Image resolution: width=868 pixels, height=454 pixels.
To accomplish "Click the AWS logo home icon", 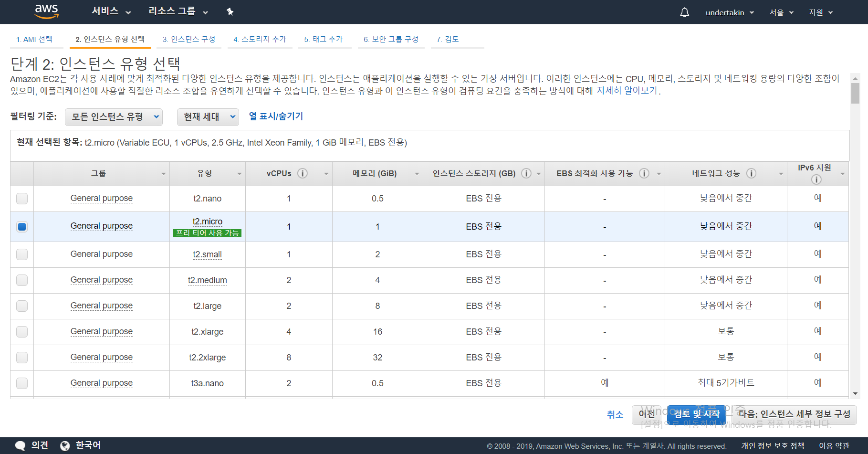I will tap(47, 11).
